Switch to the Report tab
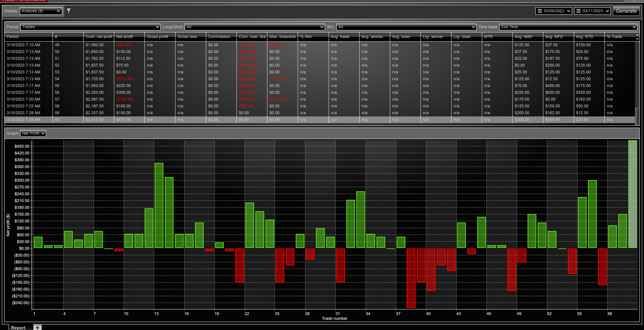 coord(18,327)
